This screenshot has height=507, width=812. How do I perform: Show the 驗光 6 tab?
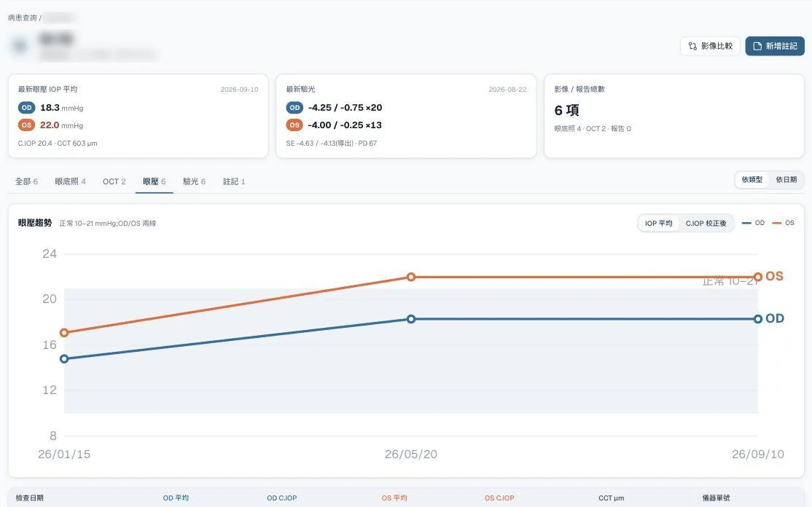pyautogui.click(x=194, y=181)
